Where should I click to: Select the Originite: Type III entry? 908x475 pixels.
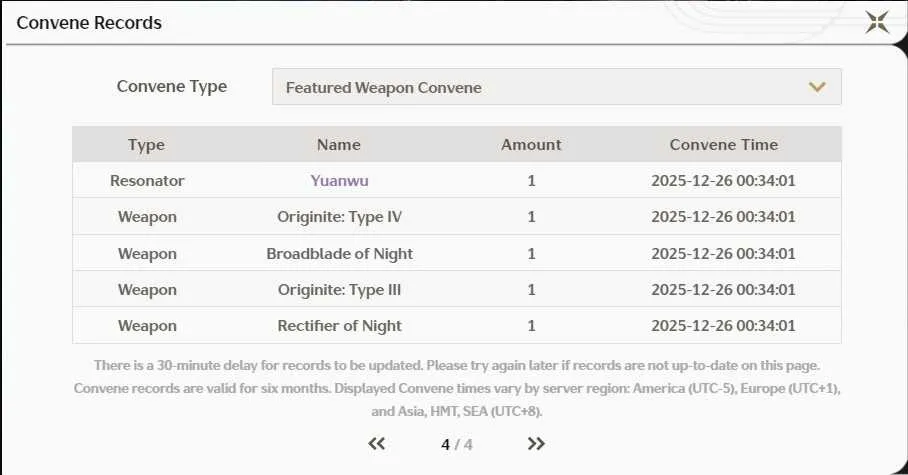click(339, 290)
